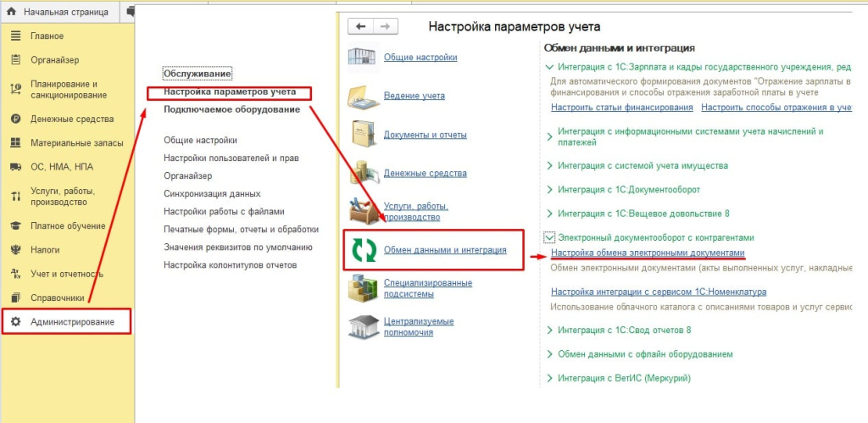Screen dimensions: 868x423
Task: Click the Денежные средства coins stack icon in settings
Action: 363,173
